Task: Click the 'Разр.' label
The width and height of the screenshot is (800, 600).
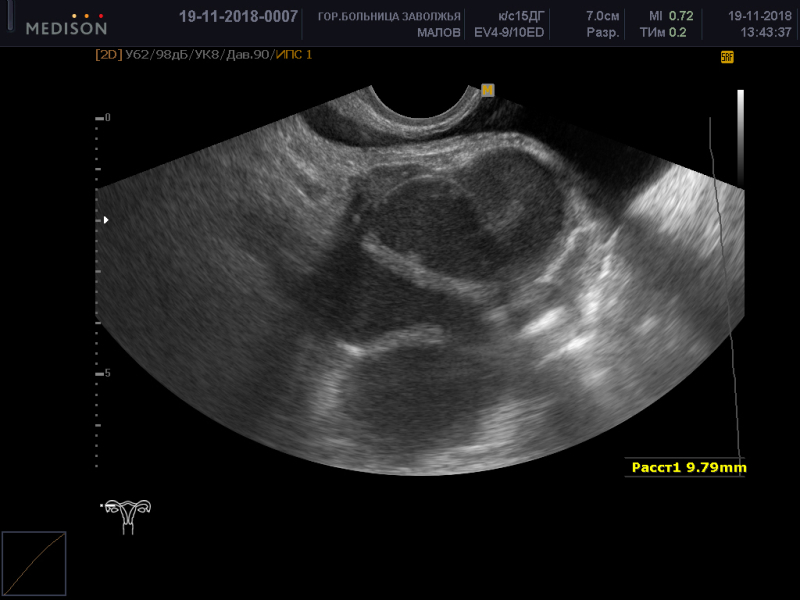Action: coord(603,33)
